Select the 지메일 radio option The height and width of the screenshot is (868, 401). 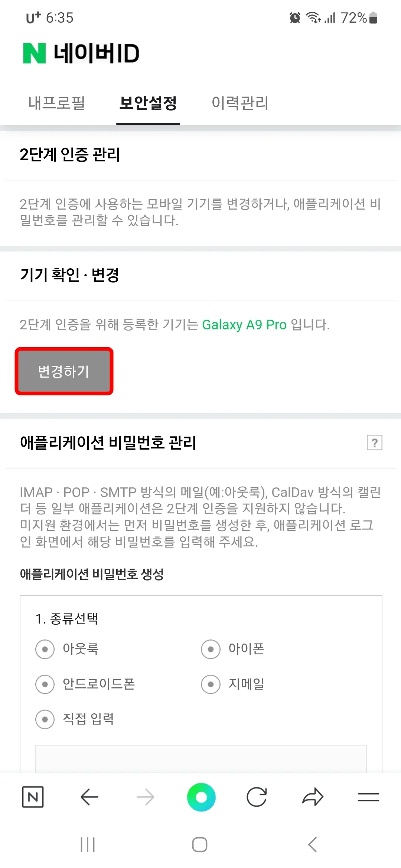(211, 684)
